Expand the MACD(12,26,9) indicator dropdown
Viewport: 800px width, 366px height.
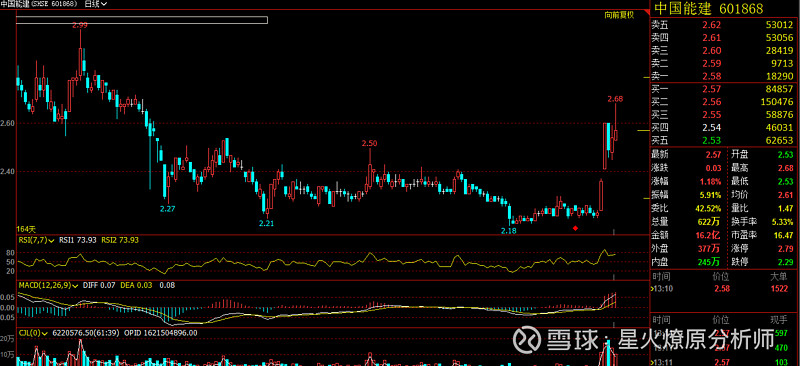(x=47, y=285)
